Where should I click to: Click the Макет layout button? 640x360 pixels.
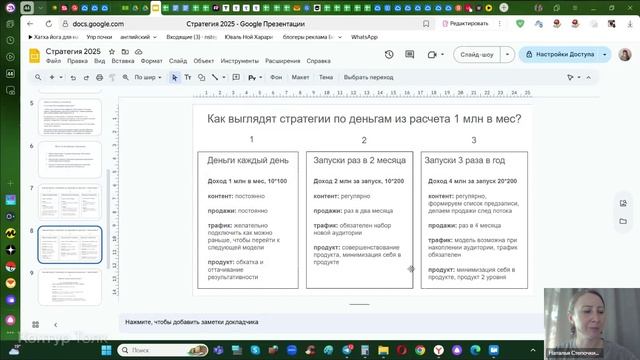(300, 77)
